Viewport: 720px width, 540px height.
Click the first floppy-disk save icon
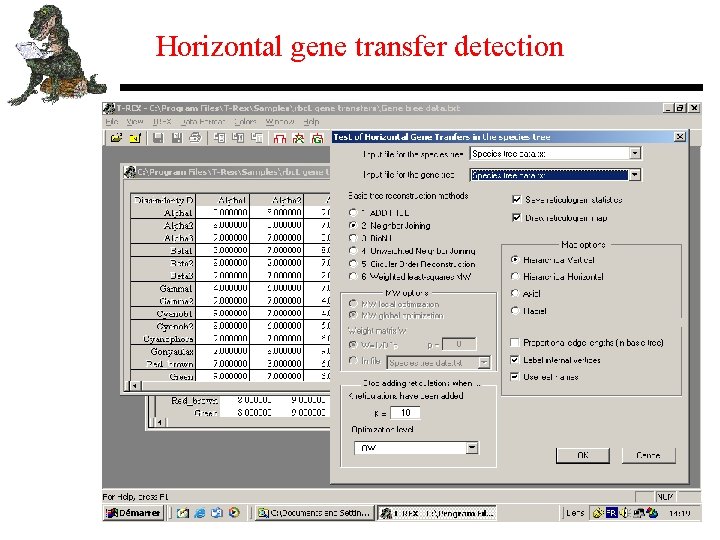tap(158, 137)
